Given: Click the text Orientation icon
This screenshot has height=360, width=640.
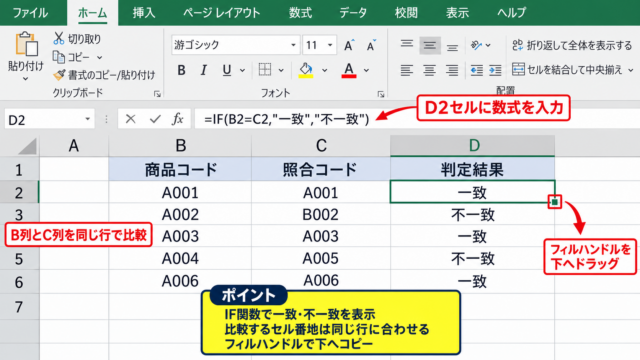Looking at the screenshot, I should click(476, 45).
